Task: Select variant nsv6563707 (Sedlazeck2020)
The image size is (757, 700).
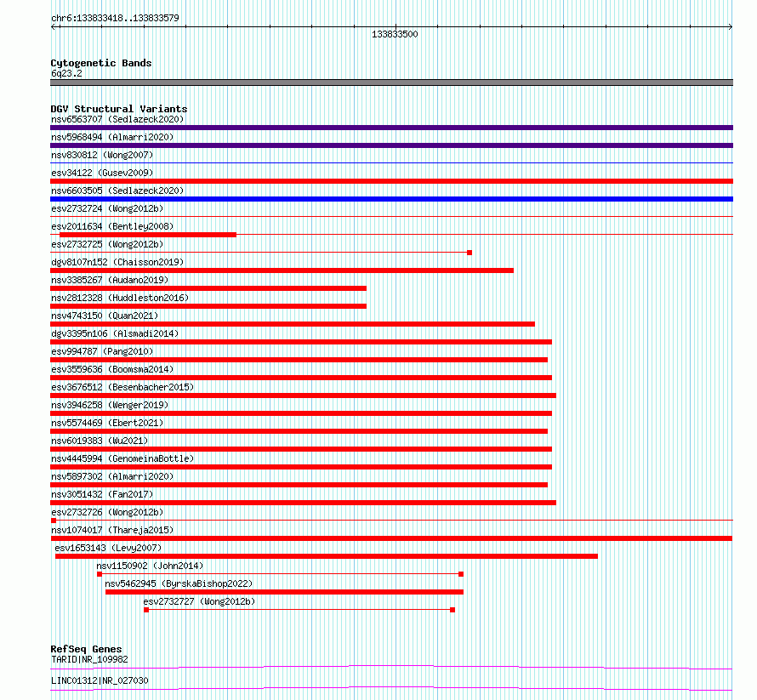Action: [117, 119]
